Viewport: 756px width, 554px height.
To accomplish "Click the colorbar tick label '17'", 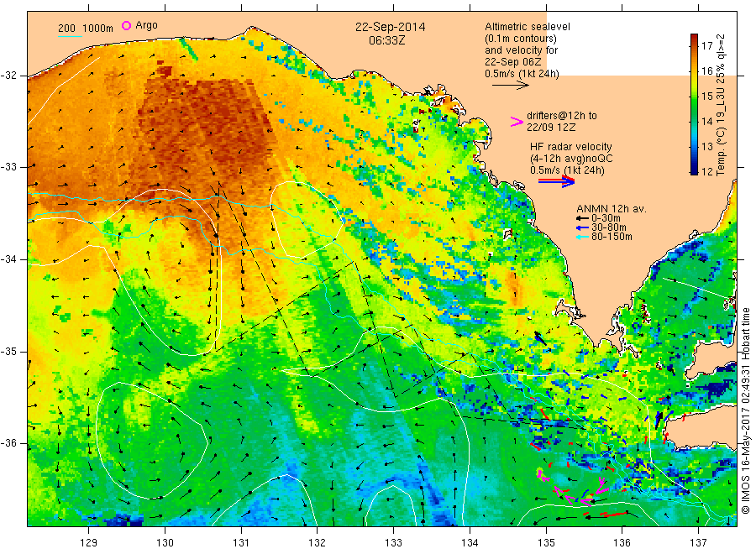I will pos(706,46).
